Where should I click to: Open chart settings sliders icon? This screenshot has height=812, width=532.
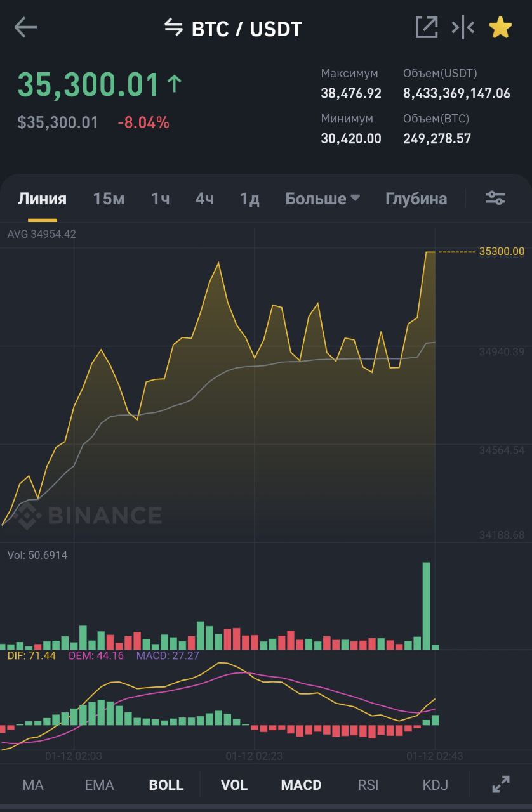[x=496, y=198]
